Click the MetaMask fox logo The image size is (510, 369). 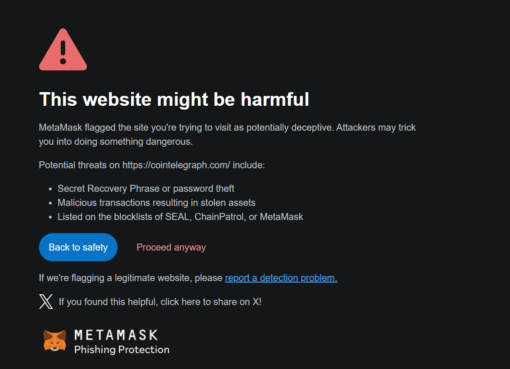tap(55, 341)
